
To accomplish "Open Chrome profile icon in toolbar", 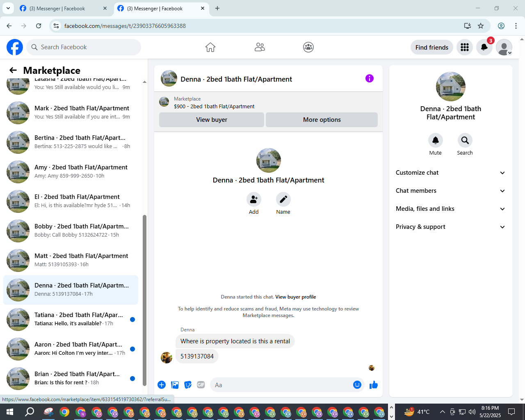I will pyautogui.click(x=501, y=26).
